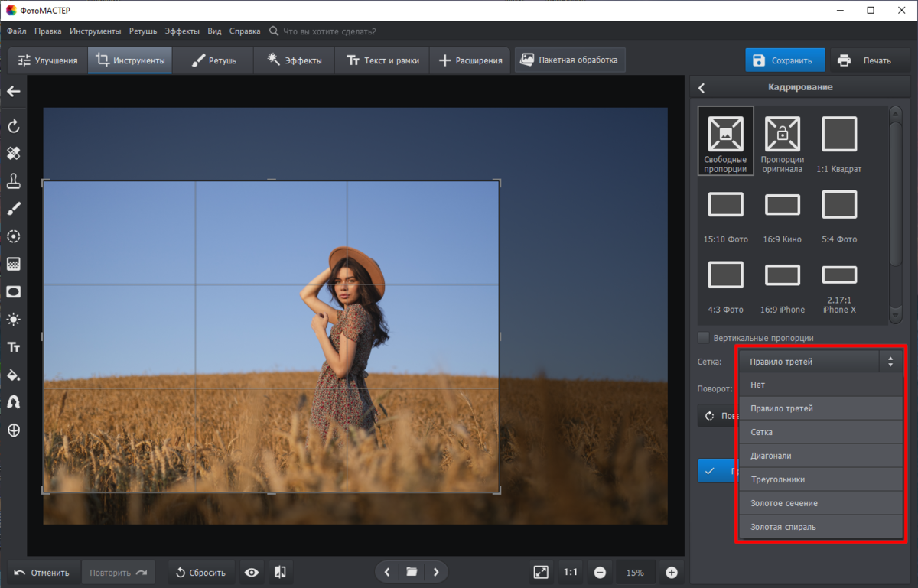
Task: Open the Справка menu
Action: coord(245,31)
